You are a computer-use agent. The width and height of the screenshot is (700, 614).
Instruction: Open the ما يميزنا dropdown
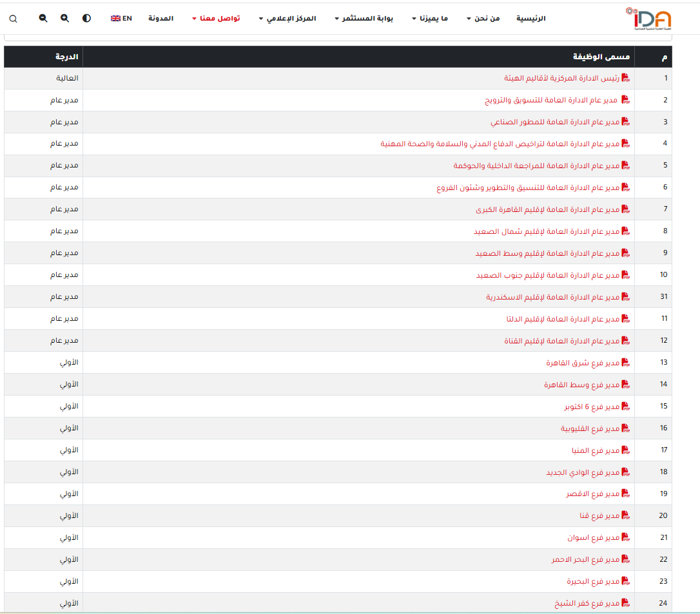point(430,19)
